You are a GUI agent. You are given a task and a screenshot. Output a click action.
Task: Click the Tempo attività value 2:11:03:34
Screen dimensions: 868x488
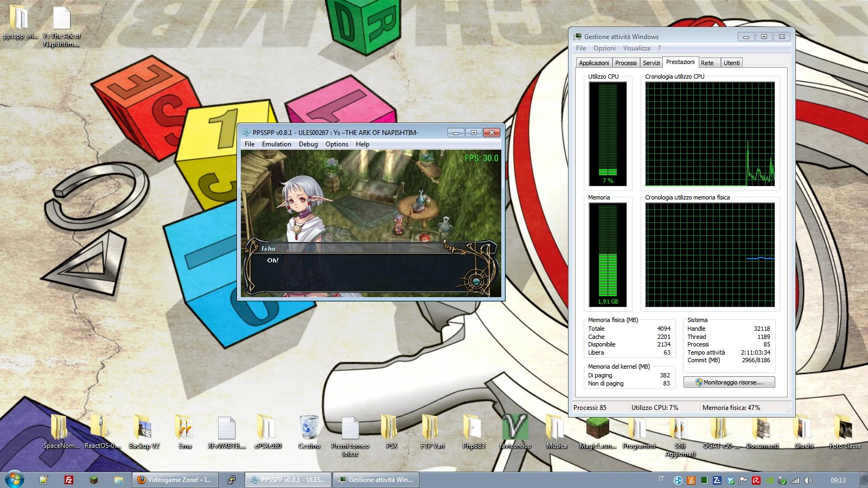[x=755, y=352]
